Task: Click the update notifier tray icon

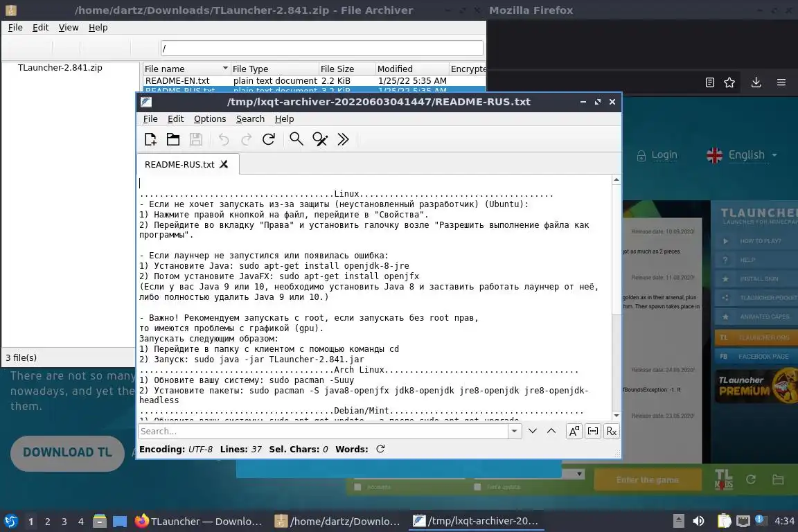Action: click(x=759, y=520)
